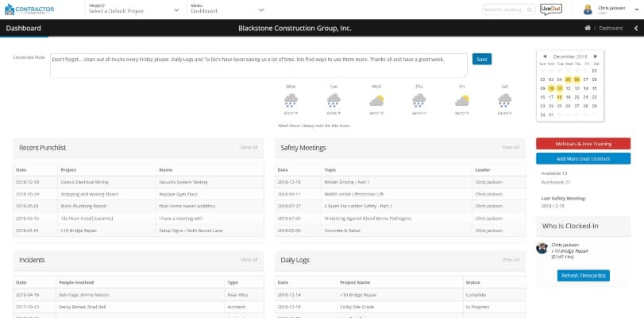Click the home breadcrumb icon
The width and height of the screenshot is (644, 318).
coord(588,28)
